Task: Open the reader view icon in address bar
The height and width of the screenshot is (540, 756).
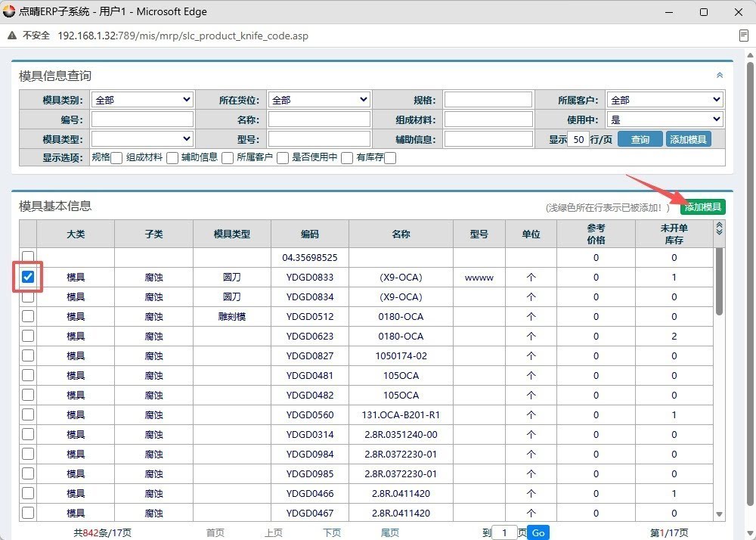Action: point(743,36)
